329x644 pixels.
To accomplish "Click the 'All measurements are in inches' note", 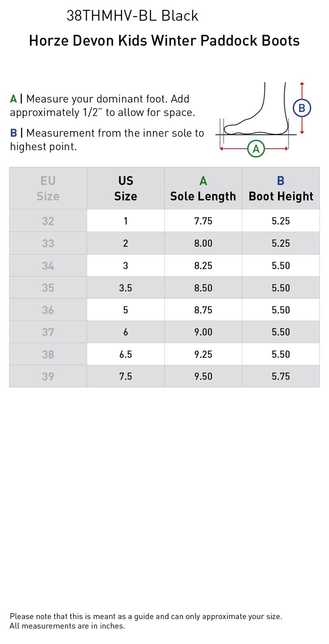I will (67, 626).
